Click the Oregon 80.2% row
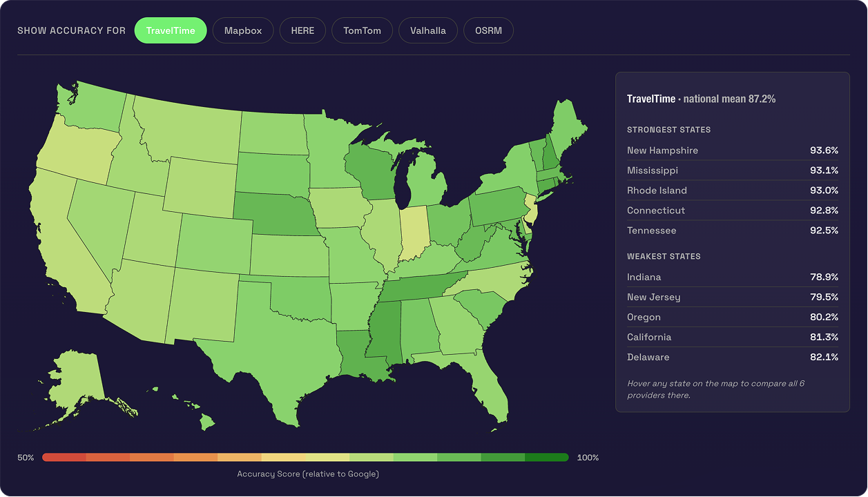The image size is (868, 497). [733, 317]
